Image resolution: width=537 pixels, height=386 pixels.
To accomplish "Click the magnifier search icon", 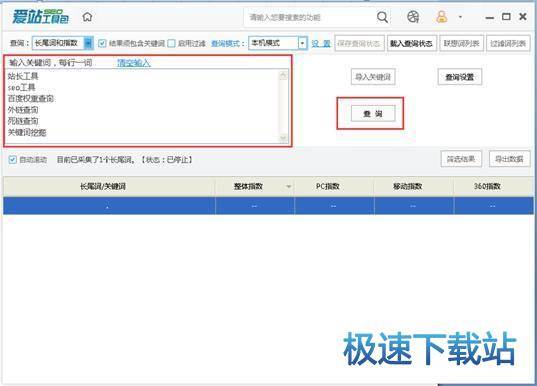I will click(x=382, y=17).
